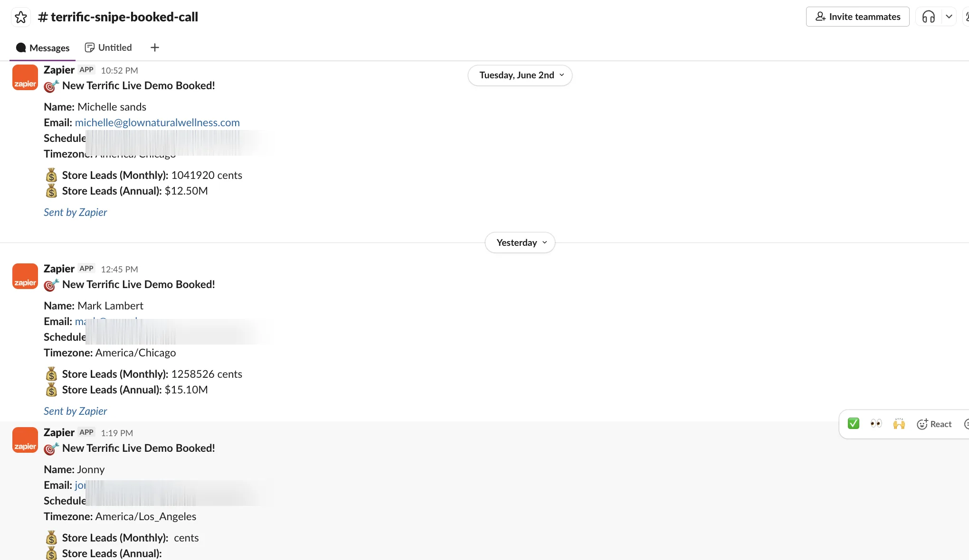Click money bag beside $12.50M annual
The image size is (969, 560).
click(51, 191)
